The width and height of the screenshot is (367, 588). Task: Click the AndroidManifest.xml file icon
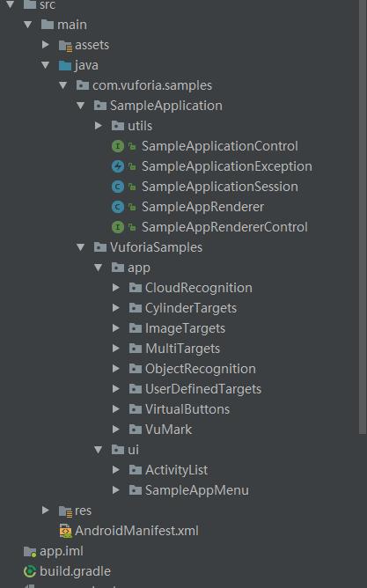65,531
